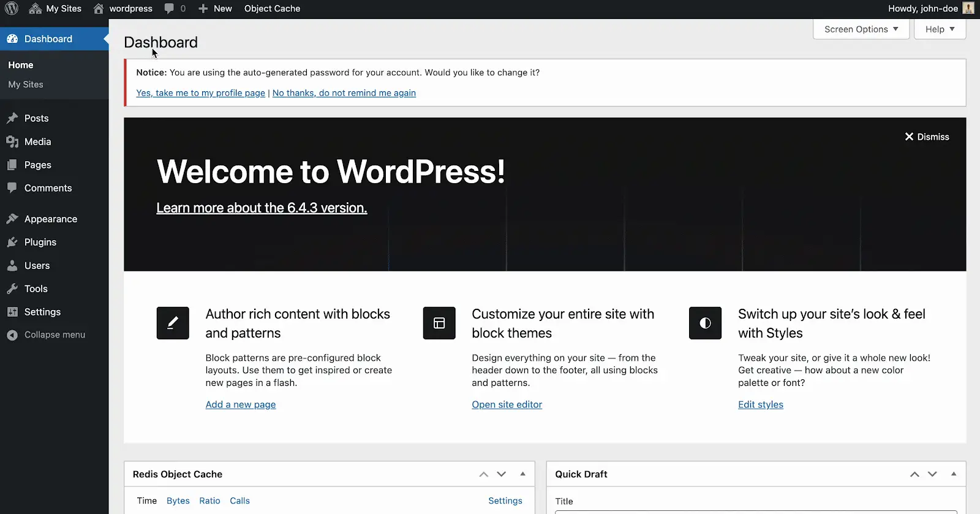
Task: Follow 'Yes, take me to my profile page'
Action: tap(201, 93)
